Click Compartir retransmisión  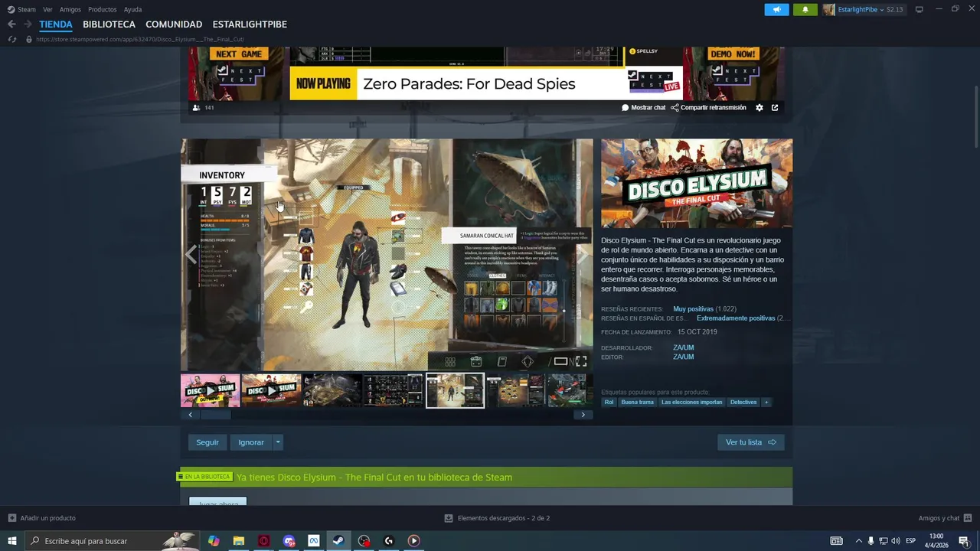708,108
